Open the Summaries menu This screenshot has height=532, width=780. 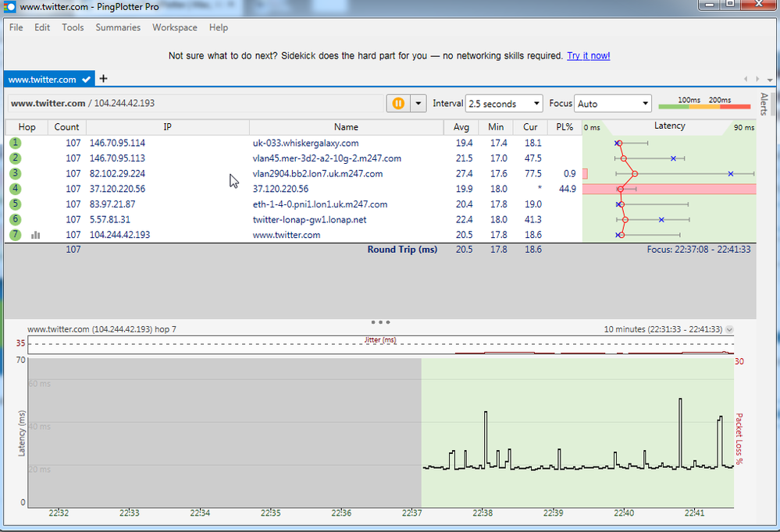(118, 27)
